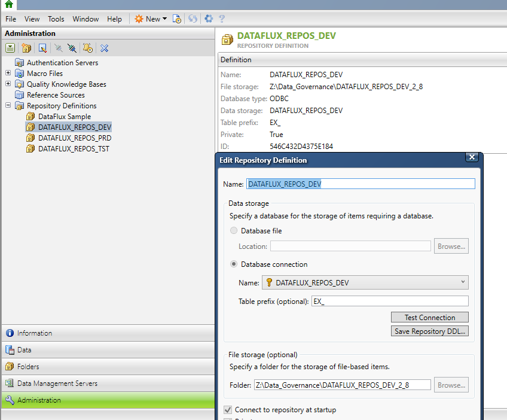Open the data connection Name dropdown
This screenshot has width=507, height=420.
click(462, 282)
